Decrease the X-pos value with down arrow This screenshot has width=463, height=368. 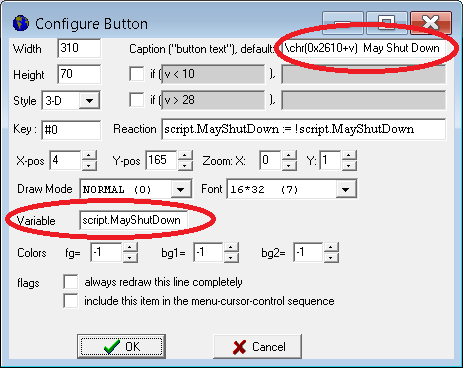point(89,165)
